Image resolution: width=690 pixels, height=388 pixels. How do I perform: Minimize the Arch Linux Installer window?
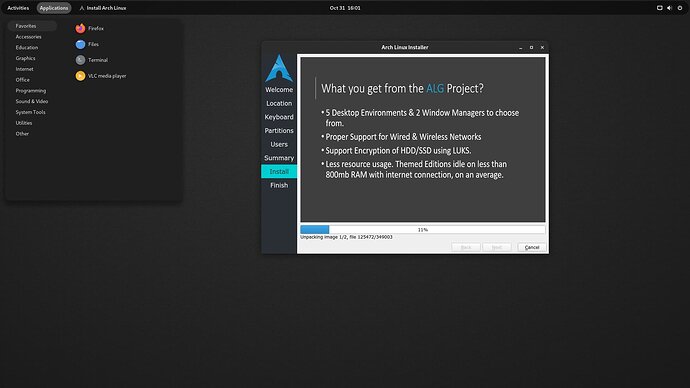521,48
